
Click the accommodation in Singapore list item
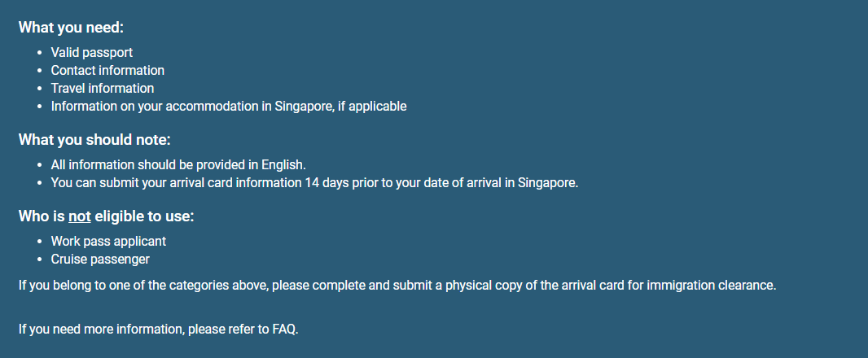pos(228,106)
